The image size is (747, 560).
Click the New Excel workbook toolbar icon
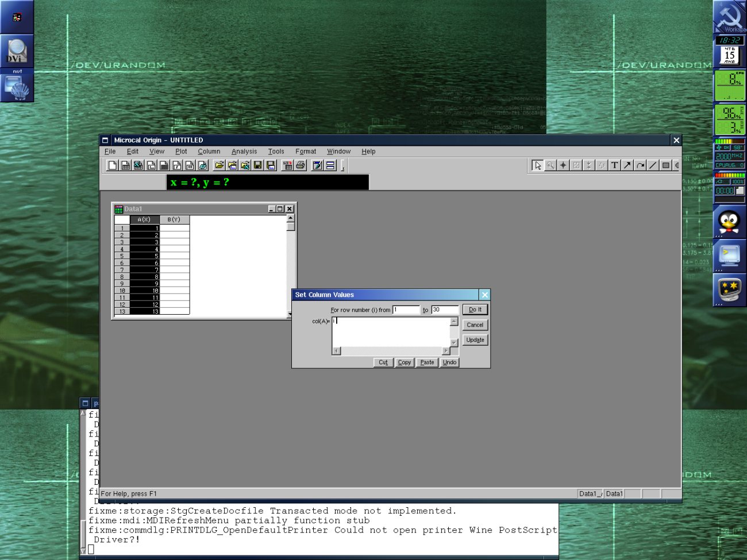coord(138,165)
